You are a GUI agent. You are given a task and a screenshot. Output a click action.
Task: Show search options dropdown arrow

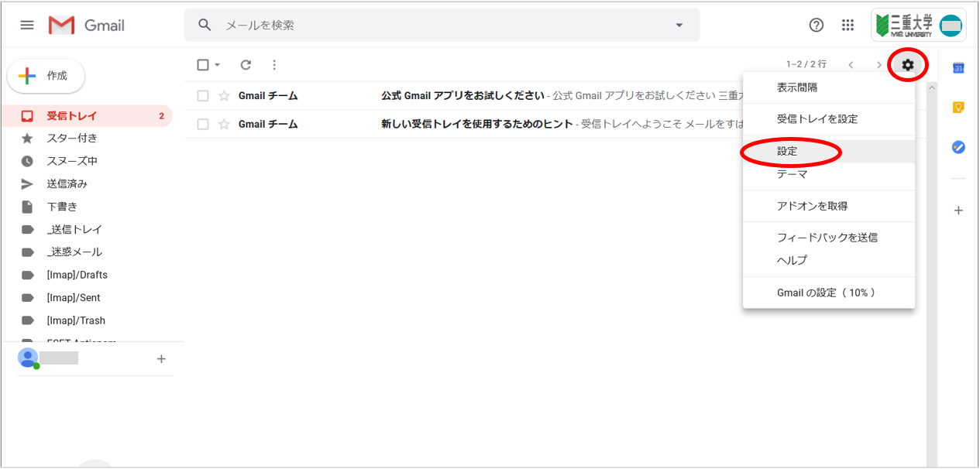679,25
